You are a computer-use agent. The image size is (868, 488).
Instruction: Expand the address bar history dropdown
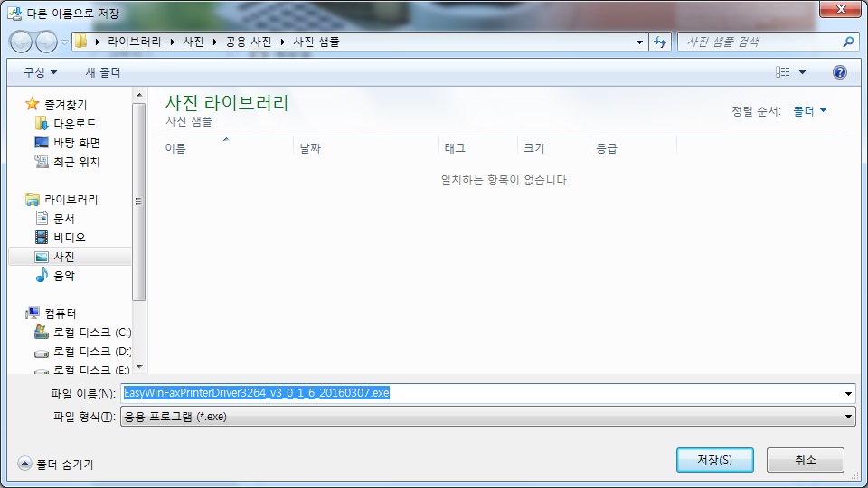coord(639,42)
